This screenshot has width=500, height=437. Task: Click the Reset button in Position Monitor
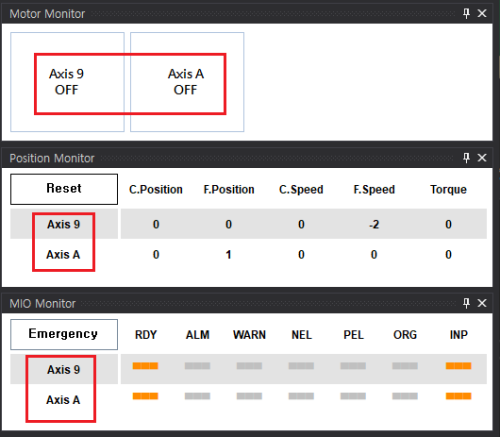click(64, 189)
